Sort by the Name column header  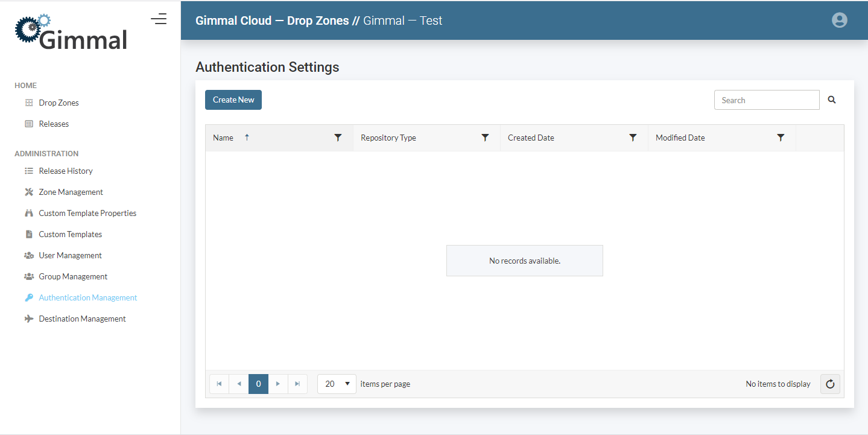223,138
